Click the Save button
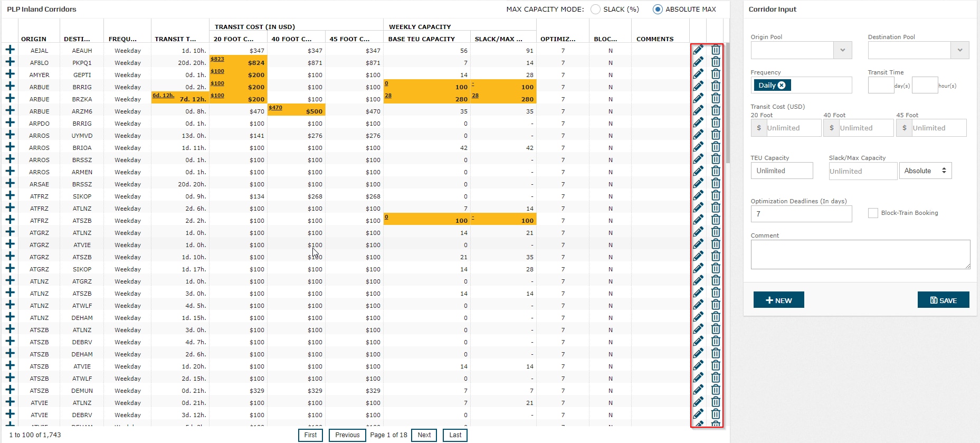The height and width of the screenshot is (443, 980). [943, 300]
